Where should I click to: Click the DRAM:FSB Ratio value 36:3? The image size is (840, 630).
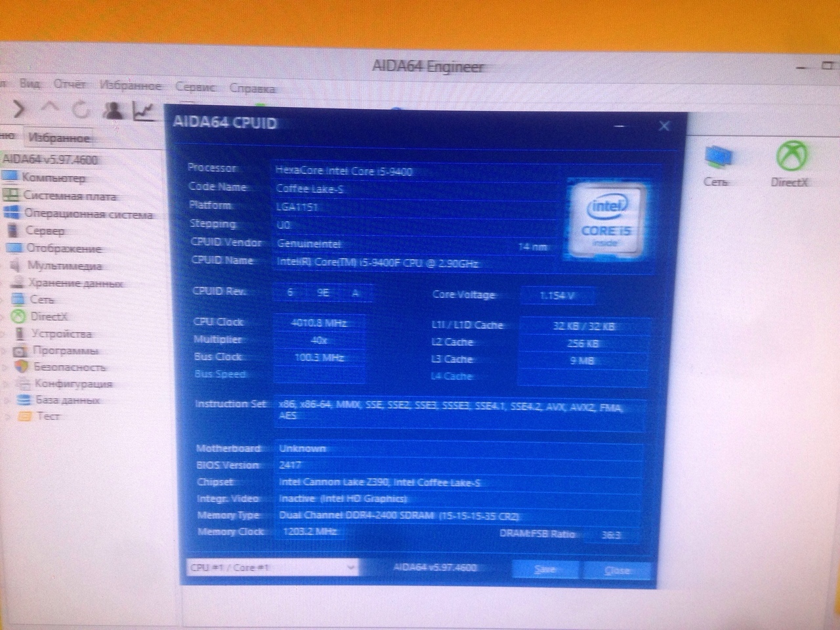pyautogui.click(x=612, y=535)
